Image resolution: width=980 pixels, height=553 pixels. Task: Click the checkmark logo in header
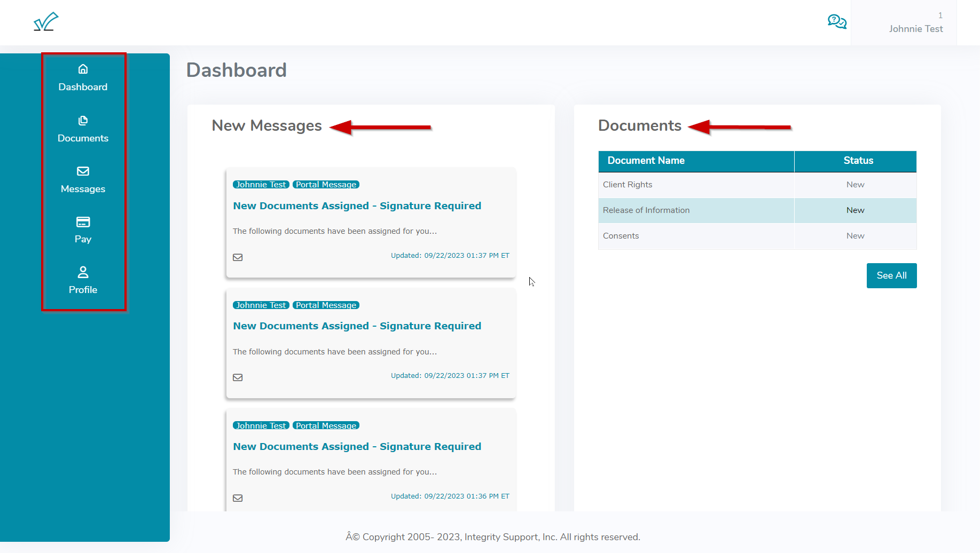tap(46, 22)
